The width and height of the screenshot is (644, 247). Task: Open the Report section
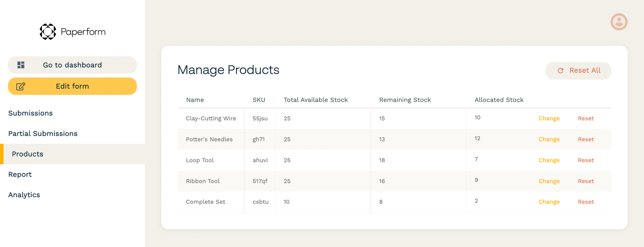pyautogui.click(x=20, y=174)
